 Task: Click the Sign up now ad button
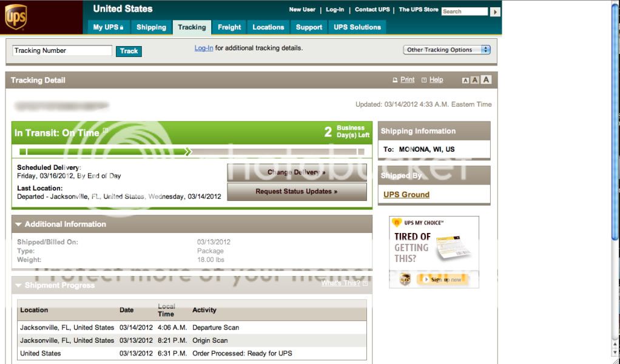coord(446,280)
